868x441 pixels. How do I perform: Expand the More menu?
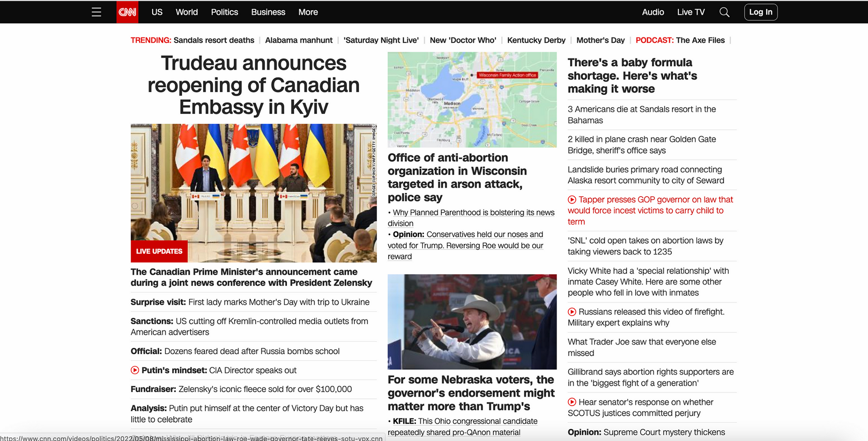pos(308,12)
